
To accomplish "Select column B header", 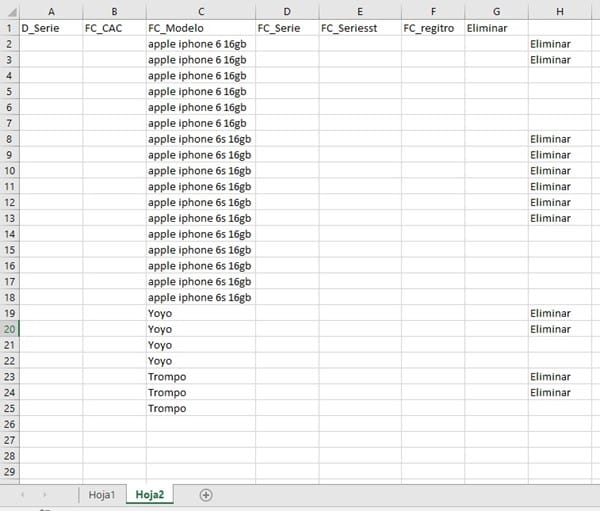I will point(114,12).
